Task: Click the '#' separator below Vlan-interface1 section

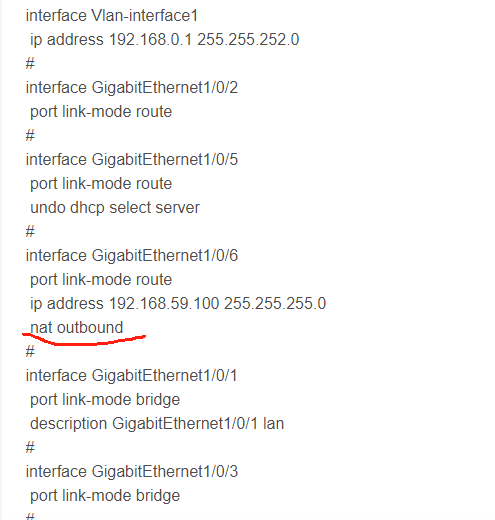Action: point(30,63)
